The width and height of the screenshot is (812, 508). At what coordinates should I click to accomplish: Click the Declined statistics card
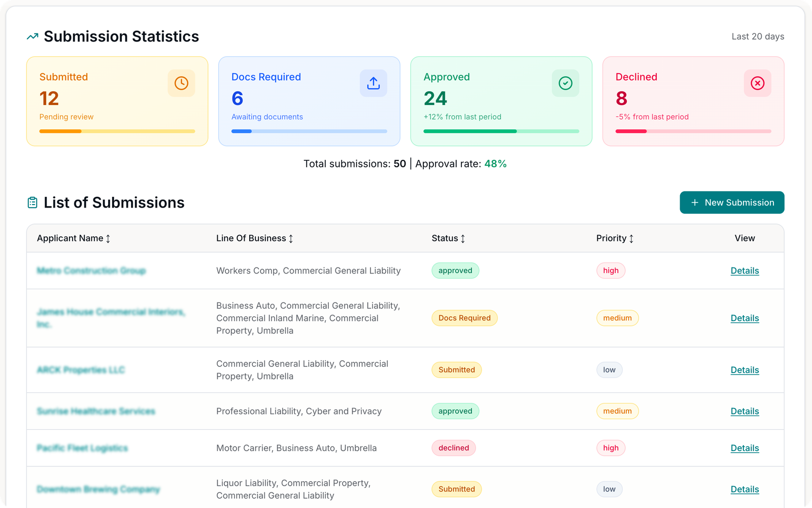point(693,101)
